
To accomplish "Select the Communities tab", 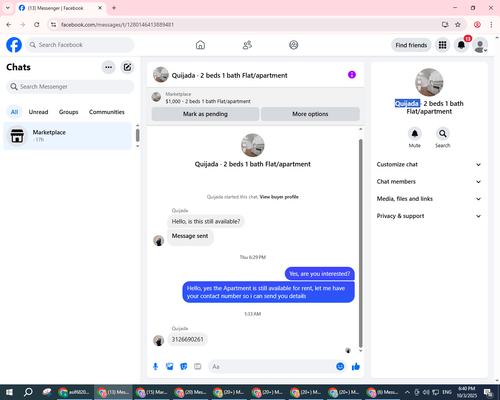I will [x=107, y=112].
